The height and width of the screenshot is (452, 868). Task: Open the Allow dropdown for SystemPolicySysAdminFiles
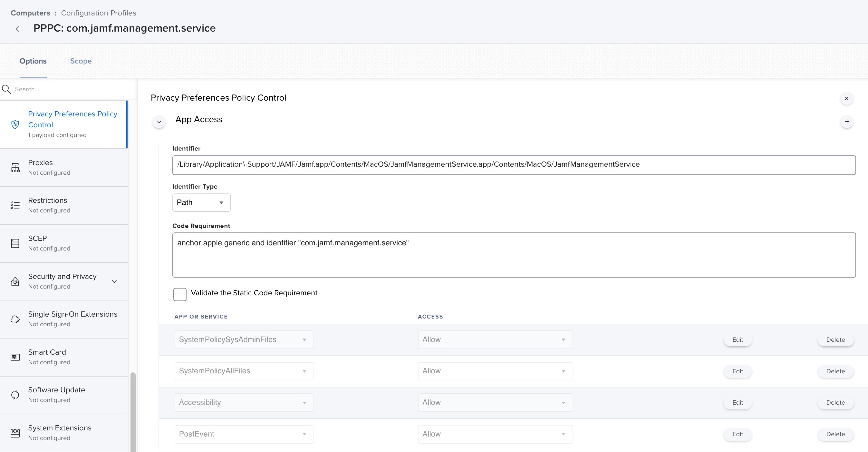495,340
